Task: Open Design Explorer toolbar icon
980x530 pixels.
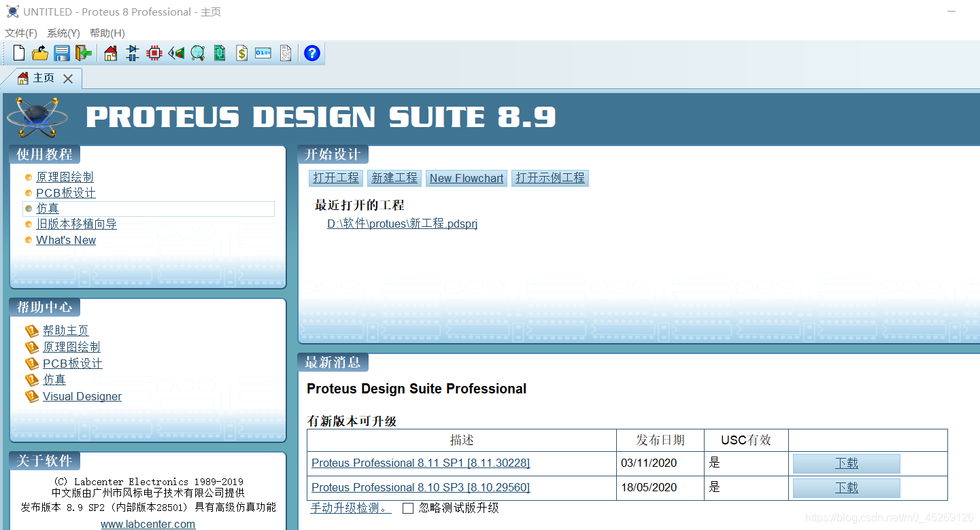Action: (220, 52)
